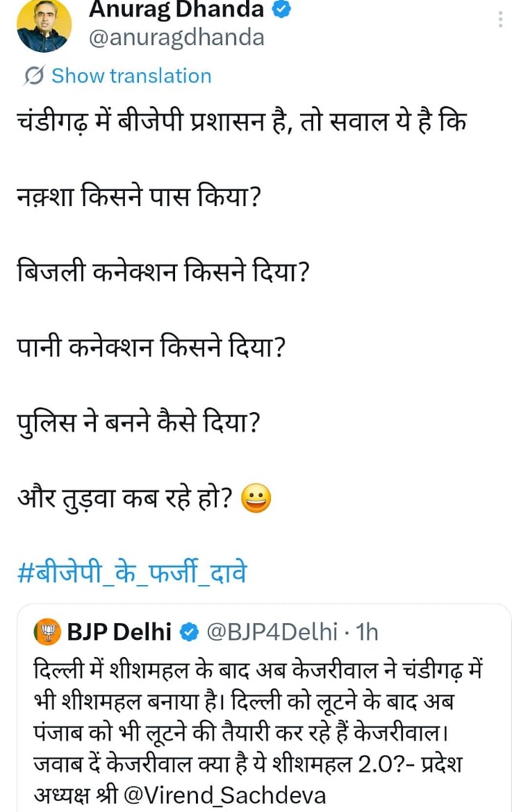Click verified badge beside BJP Delhi

tap(187, 633)
